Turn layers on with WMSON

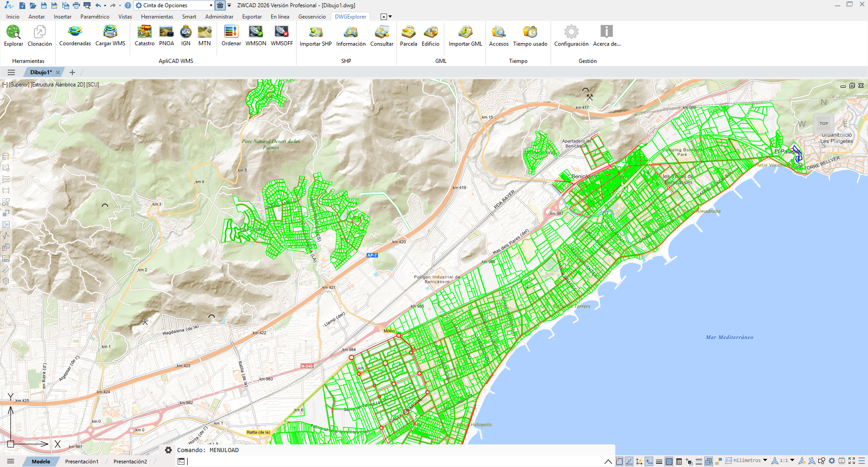pos(255,36)
